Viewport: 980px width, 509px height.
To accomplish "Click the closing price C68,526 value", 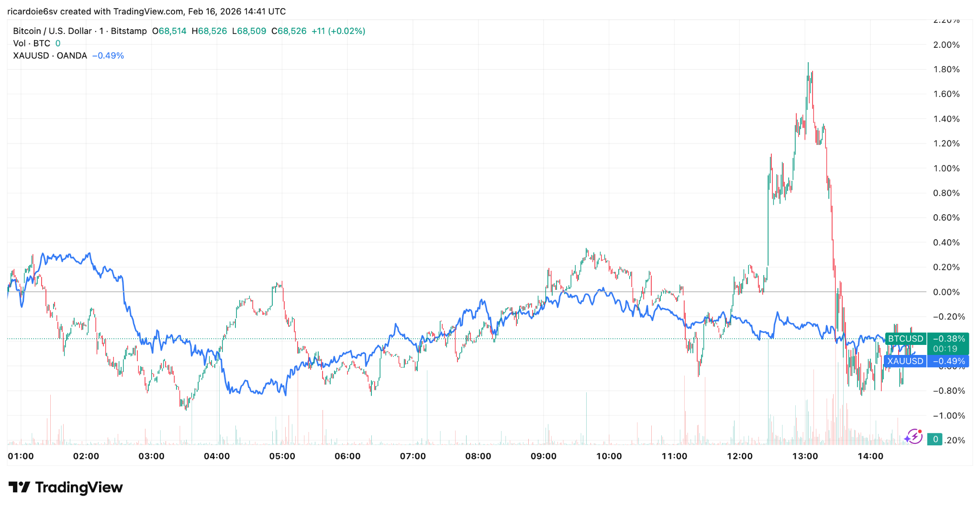I will point(289,31).
